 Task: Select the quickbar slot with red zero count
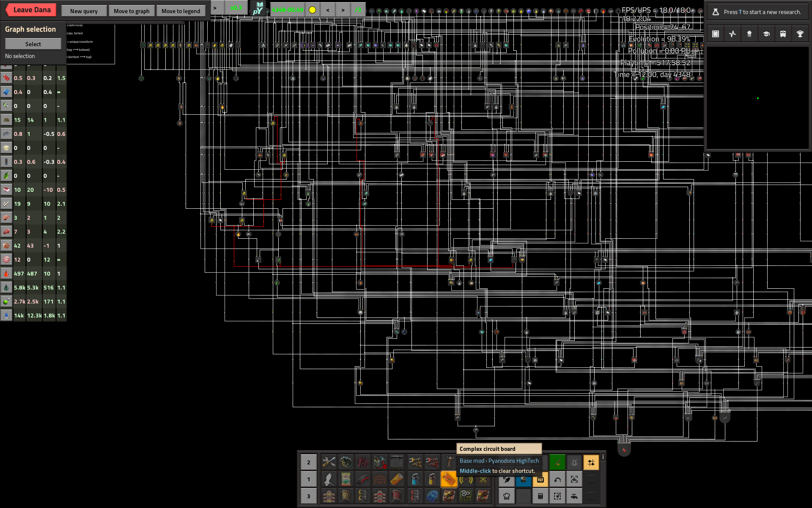[380, 462]
